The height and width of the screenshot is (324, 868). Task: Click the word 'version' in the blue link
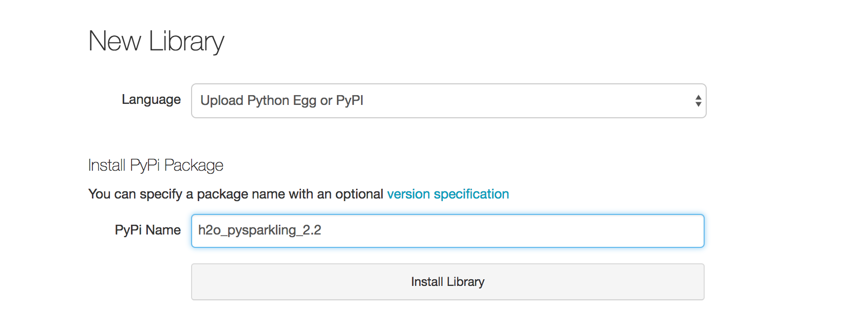click(x=408, y=194)
